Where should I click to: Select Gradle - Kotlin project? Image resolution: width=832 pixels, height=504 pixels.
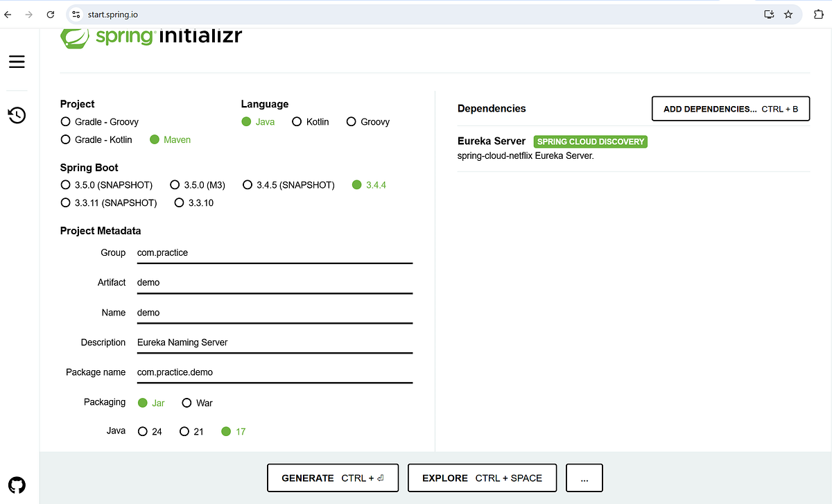[96, 139]
